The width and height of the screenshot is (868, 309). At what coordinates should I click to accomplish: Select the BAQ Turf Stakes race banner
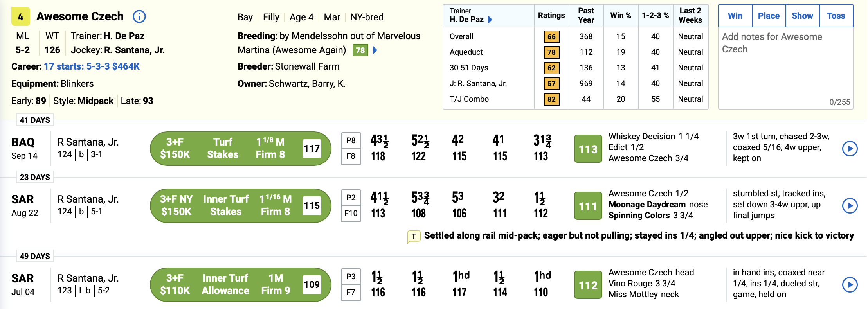(240, 149)
